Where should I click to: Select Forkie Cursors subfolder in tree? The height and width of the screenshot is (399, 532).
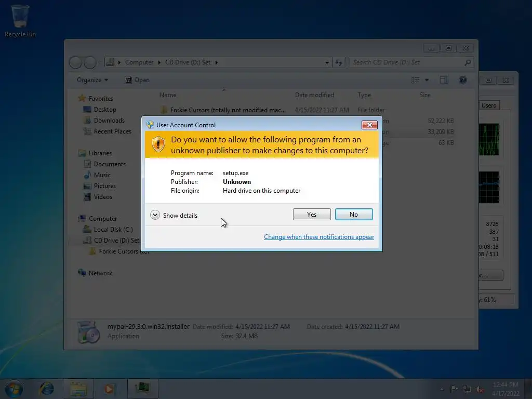[x=119, y=251]
